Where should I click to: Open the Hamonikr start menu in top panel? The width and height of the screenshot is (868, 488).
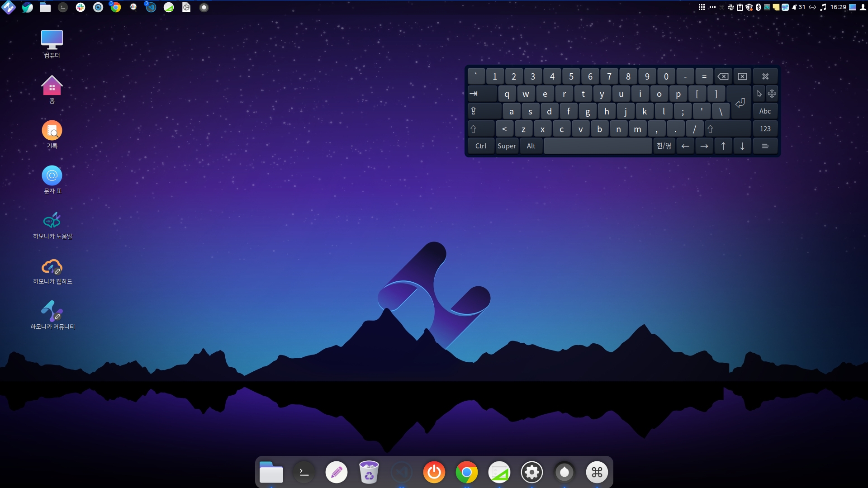[9, 7]
